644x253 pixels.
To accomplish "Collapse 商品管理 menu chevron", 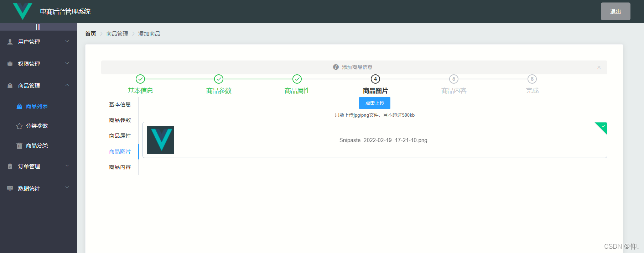I will (67, 85).
